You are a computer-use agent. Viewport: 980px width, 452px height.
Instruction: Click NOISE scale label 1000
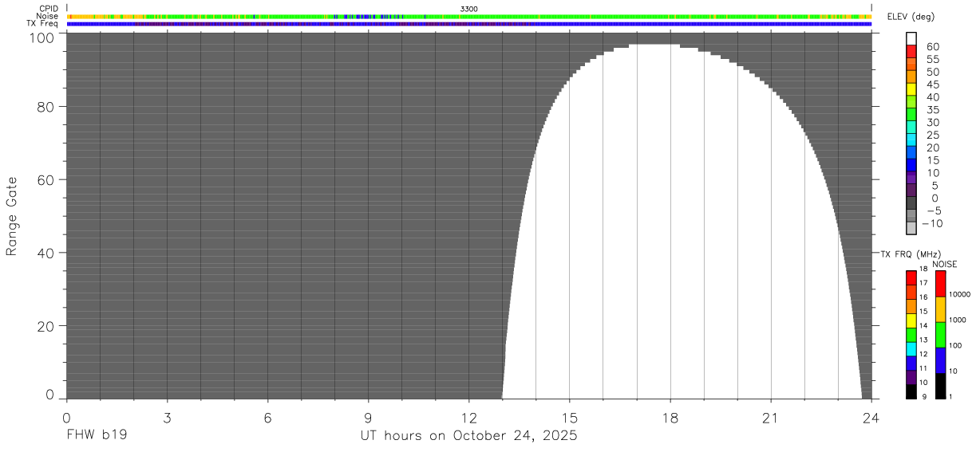(958, 320)
